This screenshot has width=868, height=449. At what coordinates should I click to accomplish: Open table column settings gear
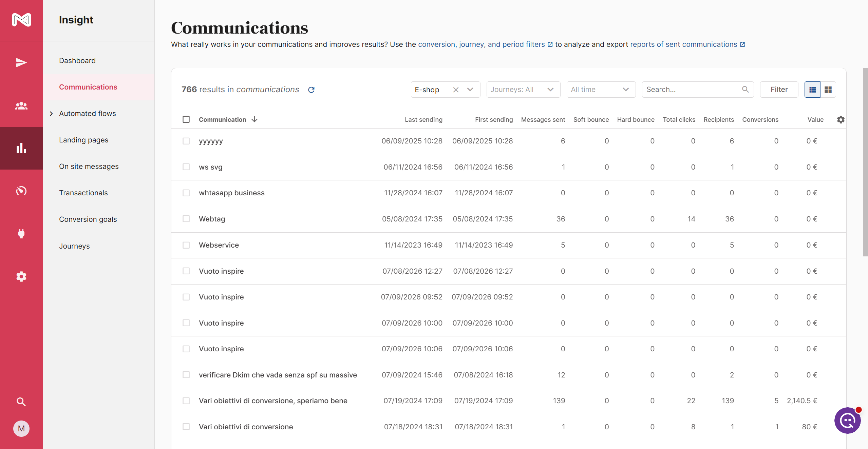click(x=841, y=119)
